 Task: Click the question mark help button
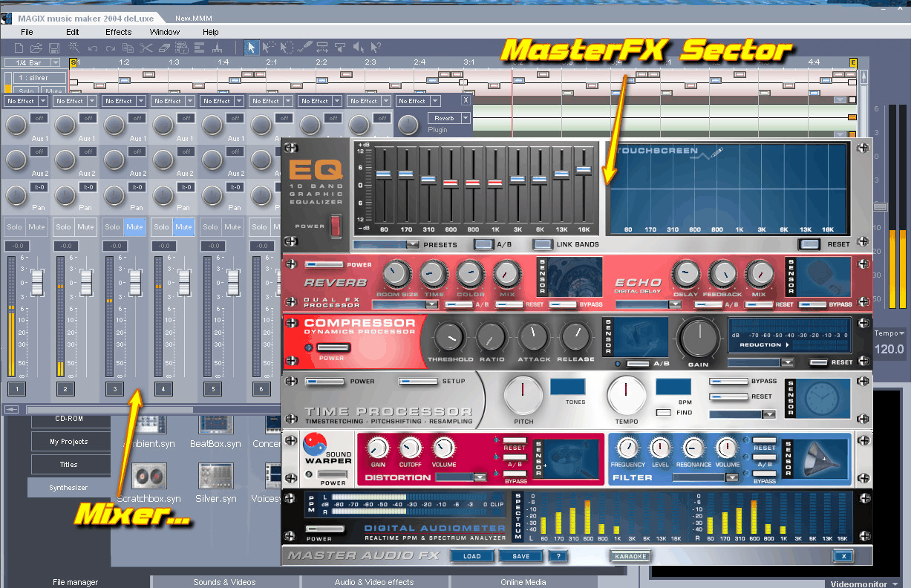[x=558, y=556]
